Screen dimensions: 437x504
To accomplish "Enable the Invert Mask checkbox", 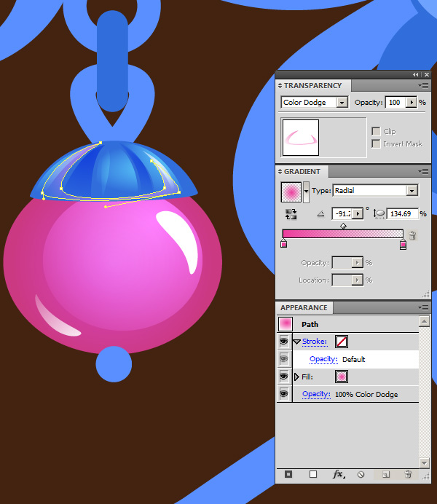I will tap(376, 143).
